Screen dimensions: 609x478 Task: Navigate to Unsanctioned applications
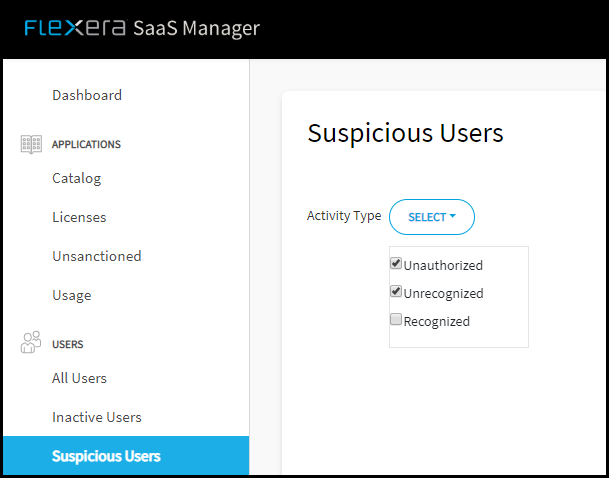[x=97, y=256]
